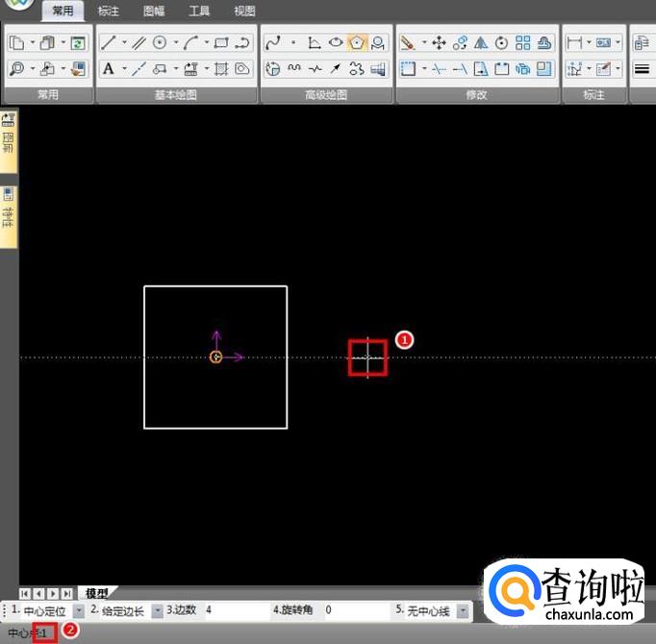Switch to the 标注 ribbon tab
This screenshot has width=656, height=644.
click(x=109, y=12)
